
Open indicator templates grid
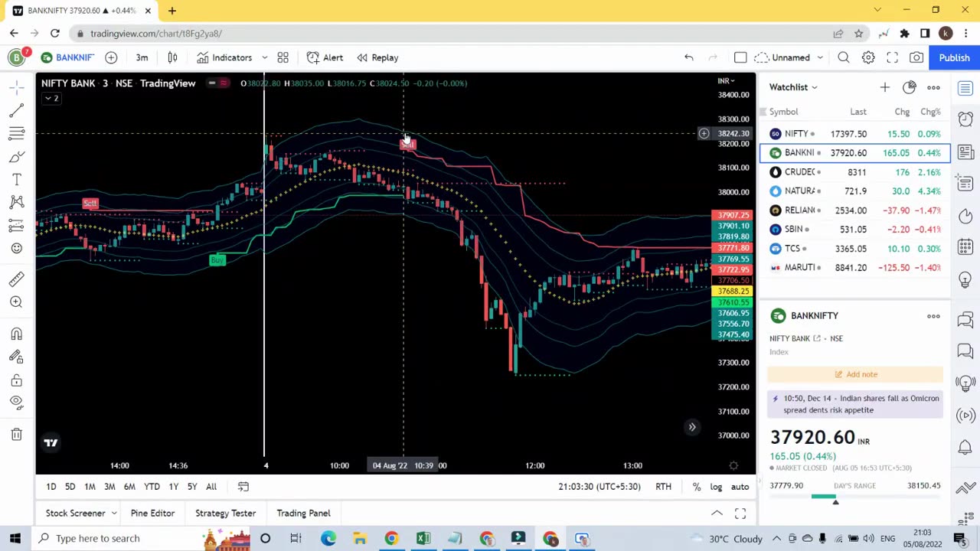283,57
